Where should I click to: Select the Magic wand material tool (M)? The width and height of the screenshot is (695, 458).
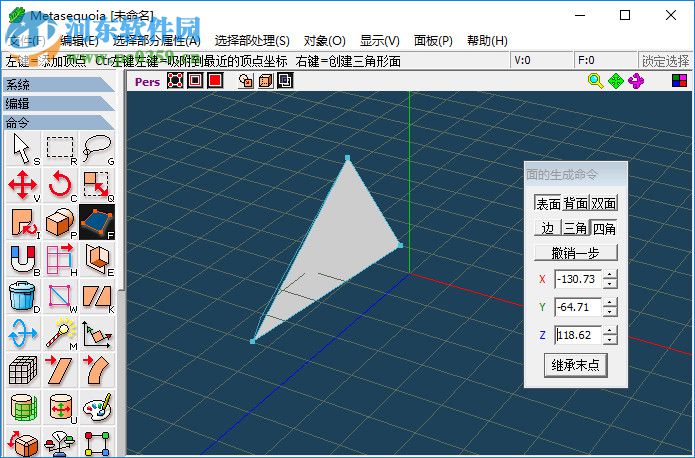click(60, 333)
